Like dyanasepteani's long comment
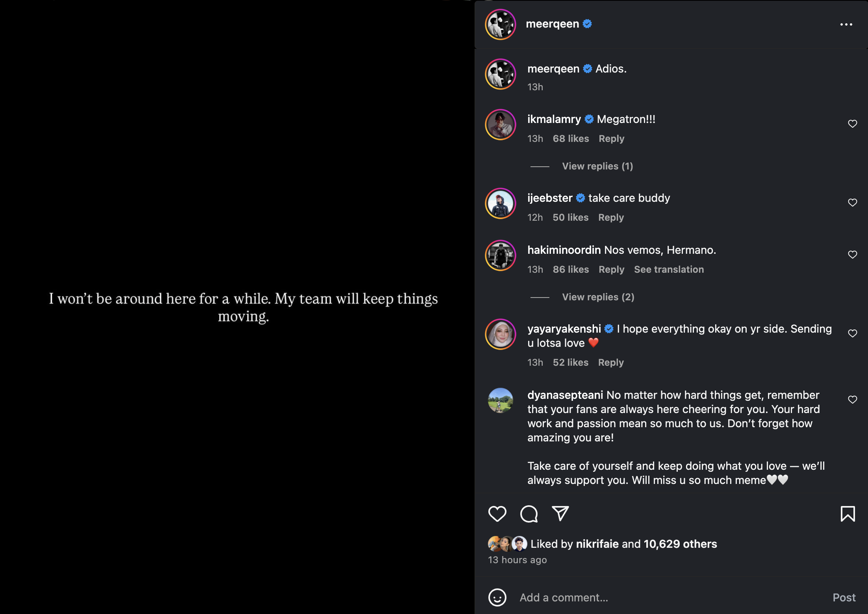868x614 pixels. (x=852, y=400)
